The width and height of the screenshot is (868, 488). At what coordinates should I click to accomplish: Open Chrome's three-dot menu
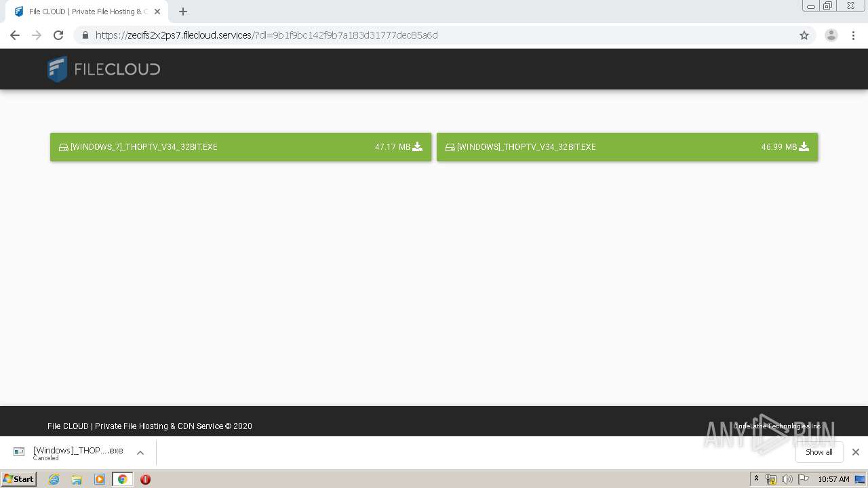[854, 35]
